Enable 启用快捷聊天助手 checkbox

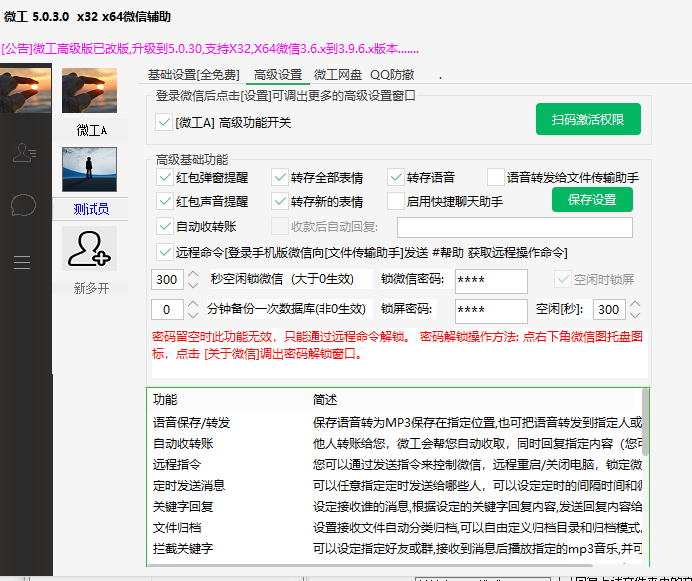coord(396,201)
